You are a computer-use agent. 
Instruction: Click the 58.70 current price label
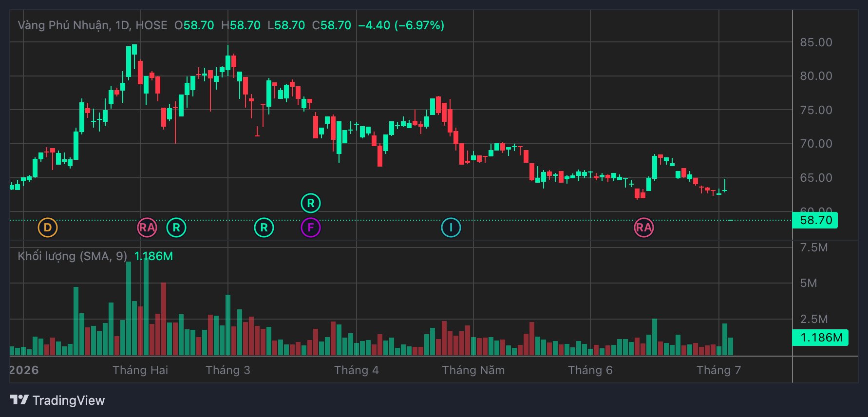pyautogui.click(x=816, y=220)
